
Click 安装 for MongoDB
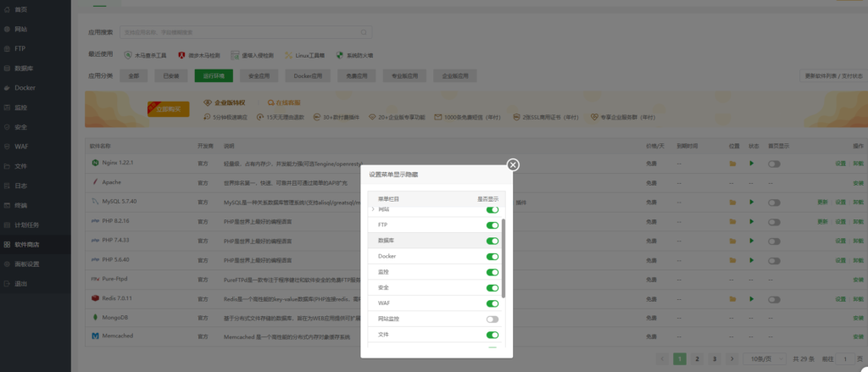pos(858,319)
